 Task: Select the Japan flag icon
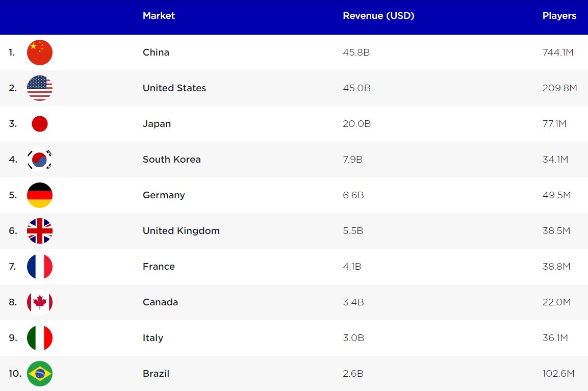(x=40, y=124)
